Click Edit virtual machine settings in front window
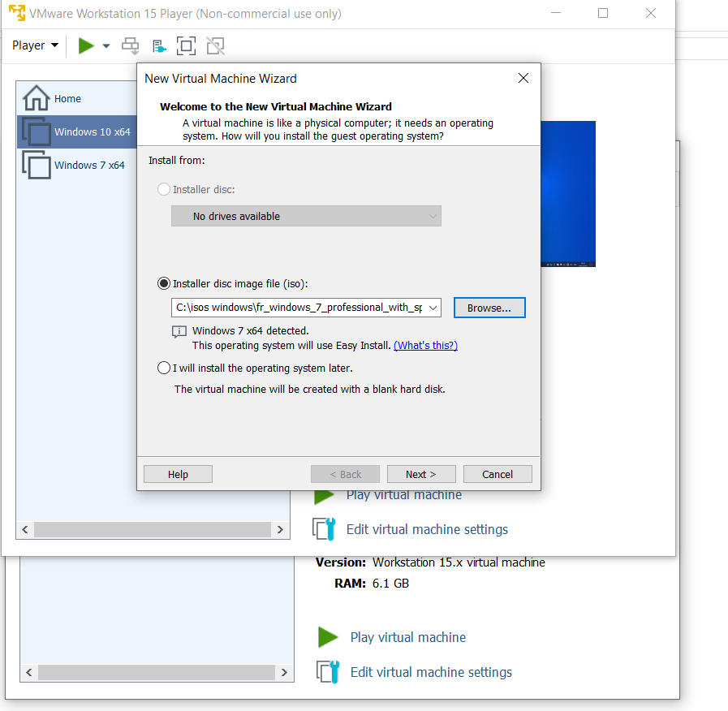 [x=427, y=529]
